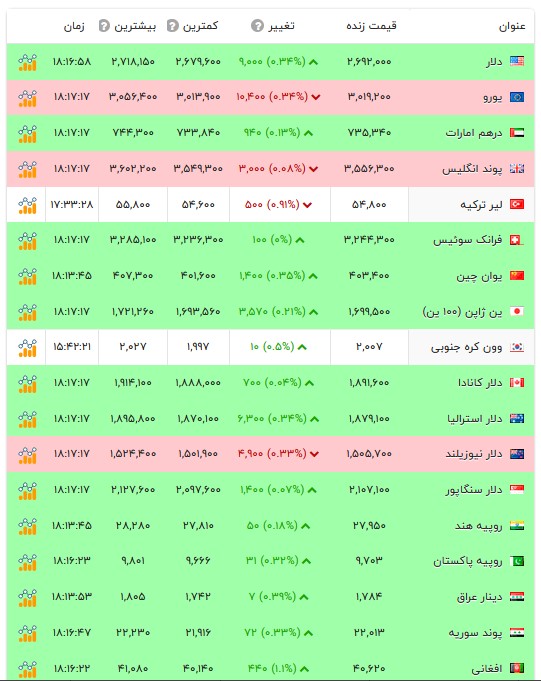This screenshot has height=681, width=541.
Task: Open the پوند انگلیس currency link
Action: point(472,169)
